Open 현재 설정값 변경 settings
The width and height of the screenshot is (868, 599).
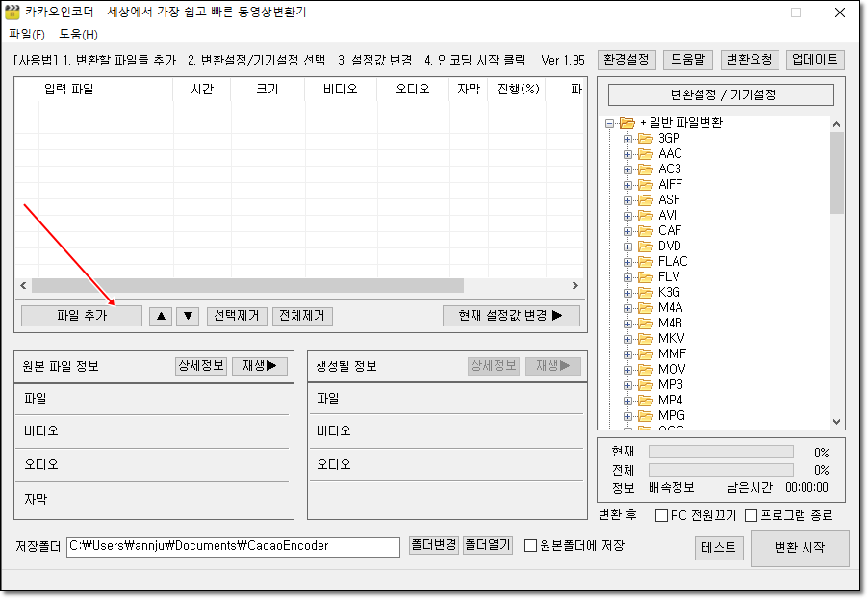click(511, 316)
